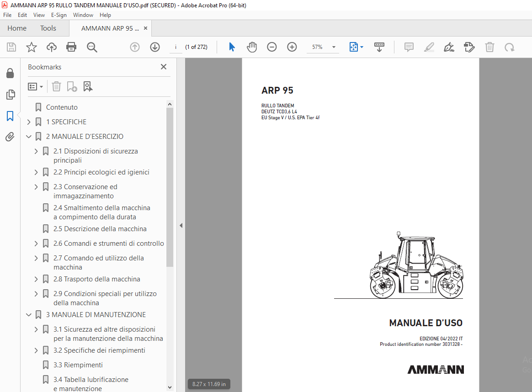Open the E-Sign menu
Image resolution: width=532 pixels, height=392 pixels.
(x=59, y=15)
